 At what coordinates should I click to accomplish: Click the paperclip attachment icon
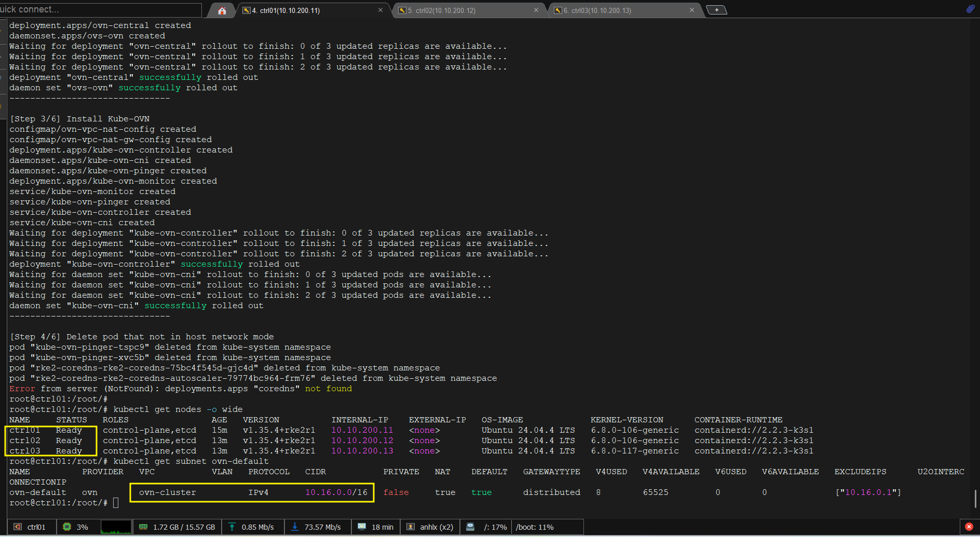click(x=970, y=9)
